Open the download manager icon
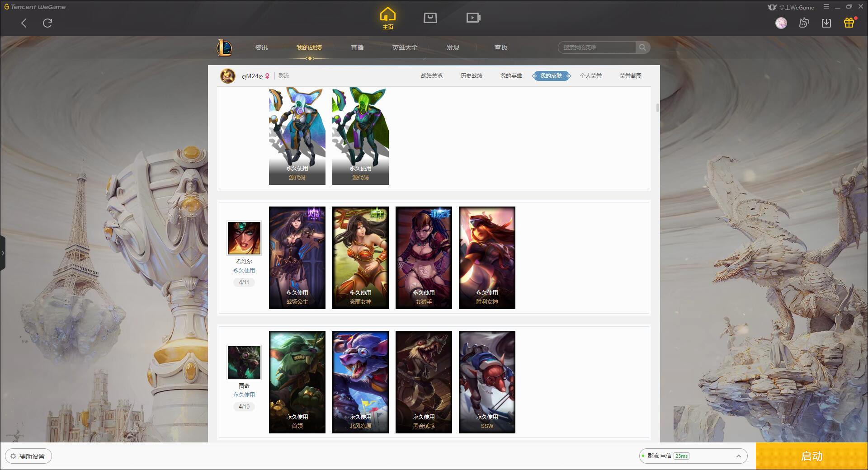Image resolution: width=868 pixels, height=470 pixels. tap(826, 23)
